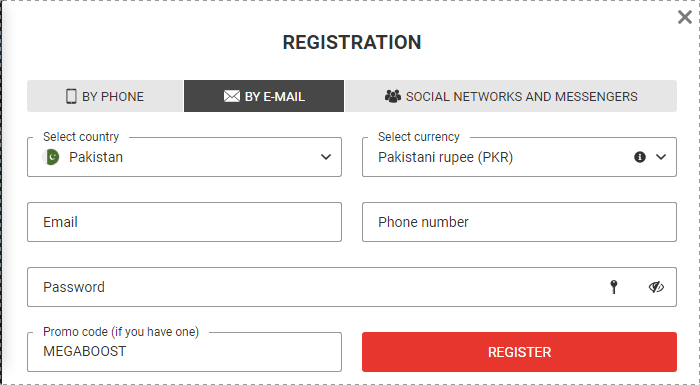
Task: Close the registration dialog
Action: (684, 17)
